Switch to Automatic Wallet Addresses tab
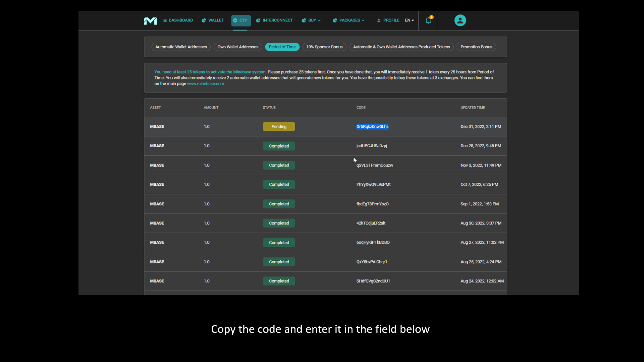The height and width of the screenshot is (362, 644). point(181,47)
